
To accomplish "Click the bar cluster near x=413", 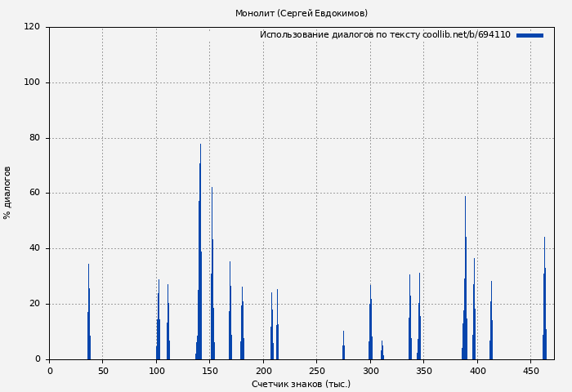I will pos(491,327).
